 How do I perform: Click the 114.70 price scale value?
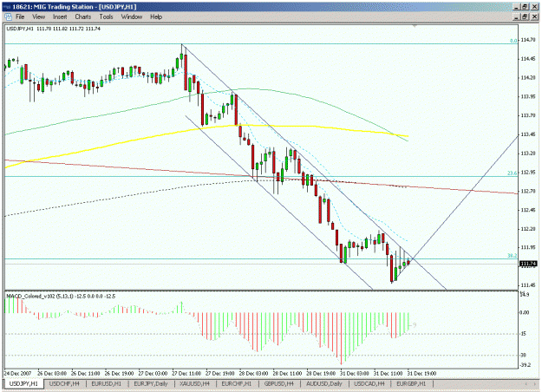528,40
